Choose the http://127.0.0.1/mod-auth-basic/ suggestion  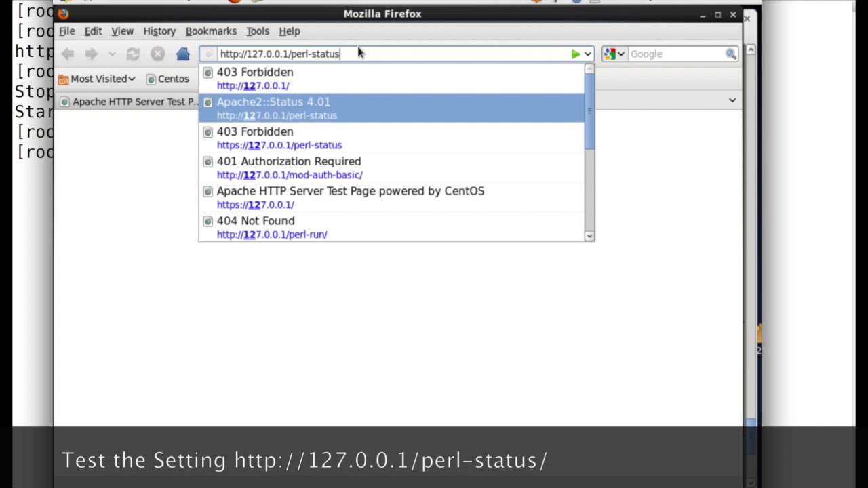[x=290, y=175]
